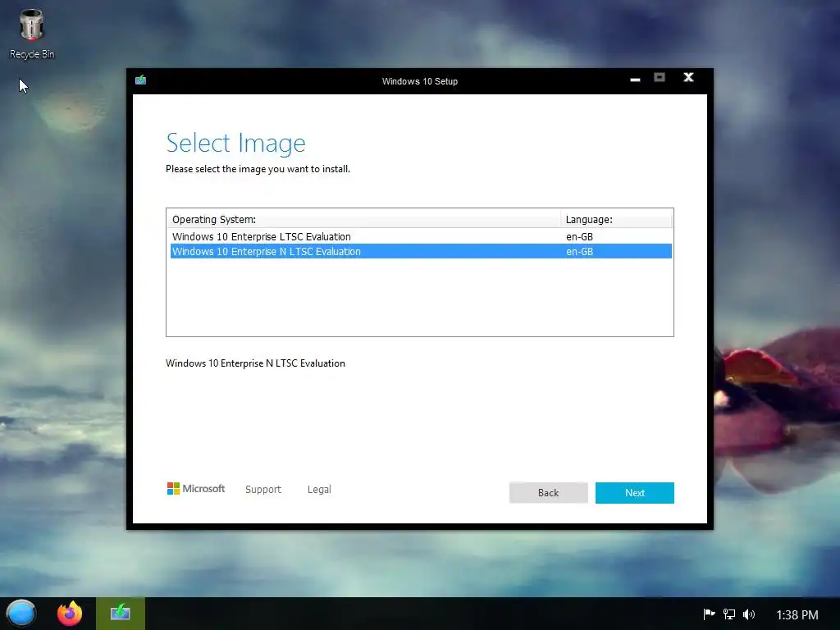Screen dimensions: 840x630
Task: Open the network tray icon
Action: click(x=728, y=614)
